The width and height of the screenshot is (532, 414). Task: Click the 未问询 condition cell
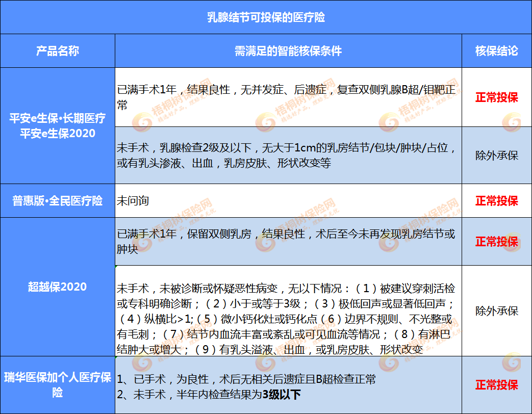pos(288,201)
